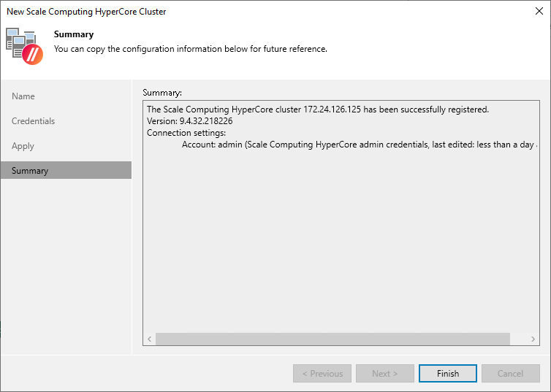The width and height of the screenshot is (551, 392).
Task: Click the Previous button
Action: point(322,374)
